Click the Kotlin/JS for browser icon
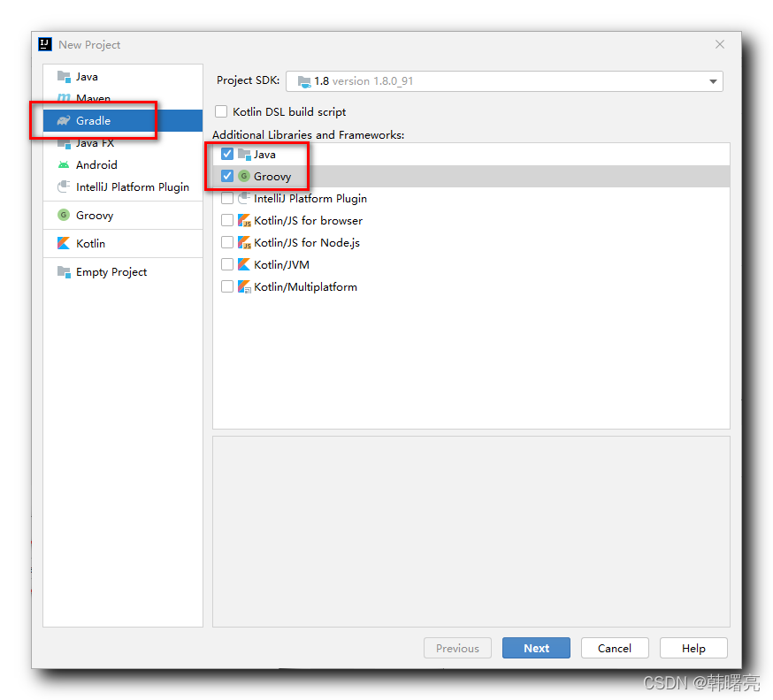 [x=244, y=220]
